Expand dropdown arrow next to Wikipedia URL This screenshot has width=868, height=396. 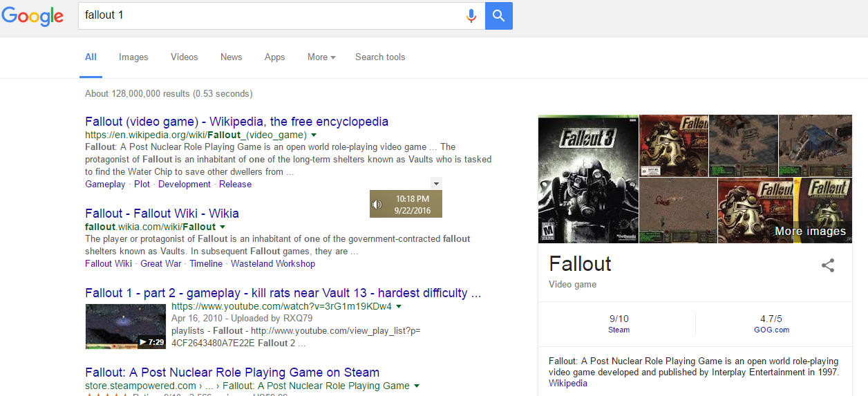(314, 135)
